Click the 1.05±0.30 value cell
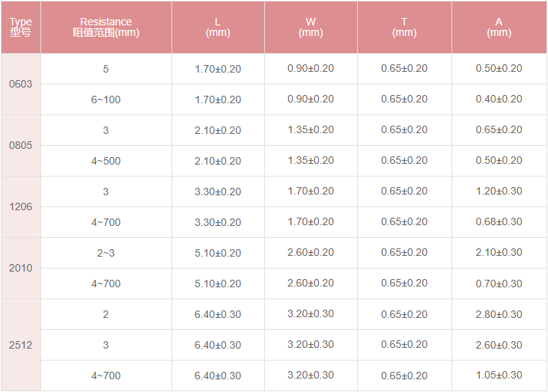Viewport: 548px width, 392px height. click(x=499, y=376)
